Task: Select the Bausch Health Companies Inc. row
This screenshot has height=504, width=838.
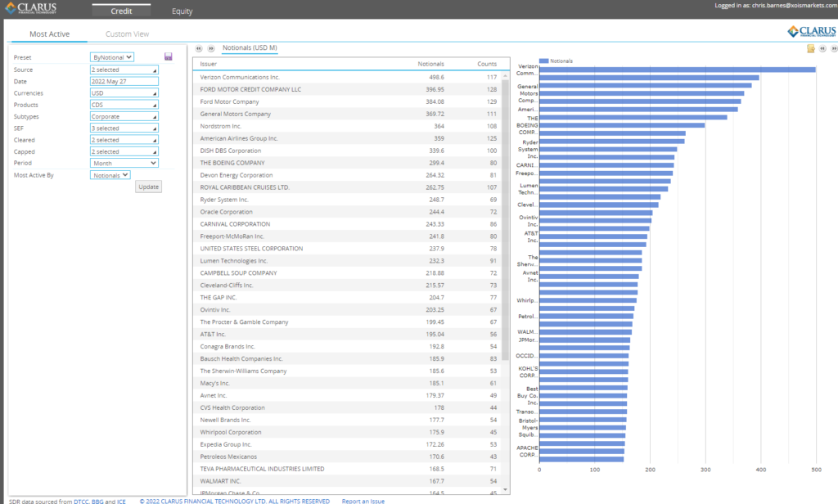Action: tap(347, 358)
